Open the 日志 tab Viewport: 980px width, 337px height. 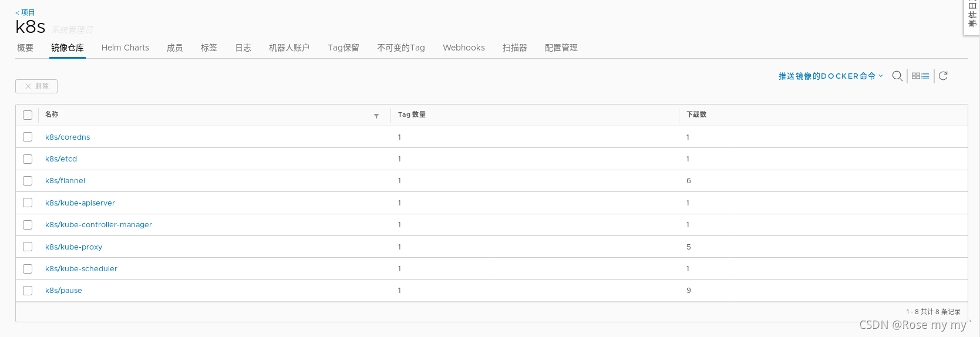click(x=243, y=48)
